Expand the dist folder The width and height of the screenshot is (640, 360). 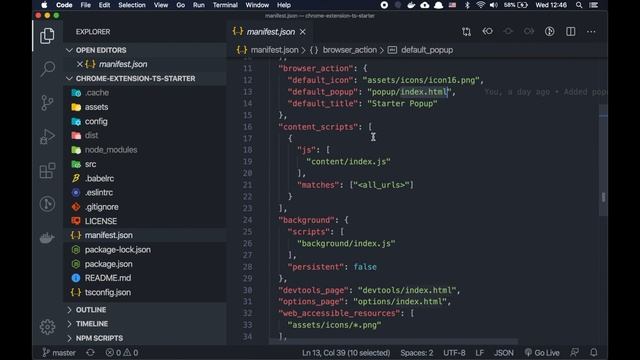pyautogui.click(x=145, y=135)
